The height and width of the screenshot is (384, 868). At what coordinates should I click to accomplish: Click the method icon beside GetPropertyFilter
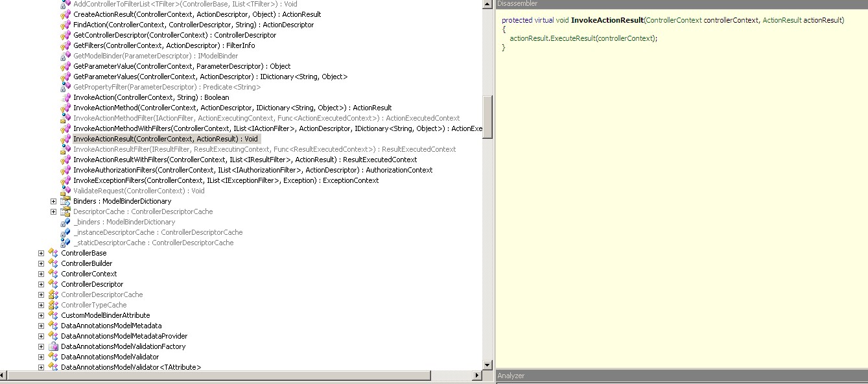click(65, 87)
